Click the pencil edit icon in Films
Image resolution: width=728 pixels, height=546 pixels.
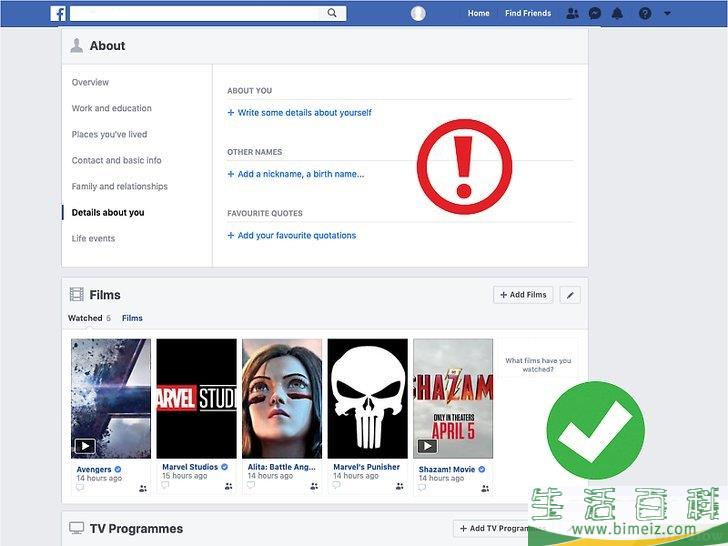click(x=570, y=295)
